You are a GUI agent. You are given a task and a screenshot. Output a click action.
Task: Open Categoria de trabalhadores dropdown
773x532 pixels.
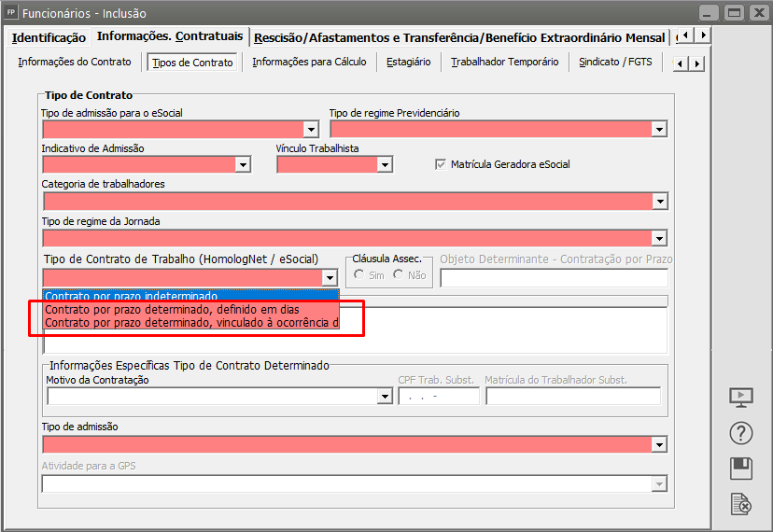(659, 202)
